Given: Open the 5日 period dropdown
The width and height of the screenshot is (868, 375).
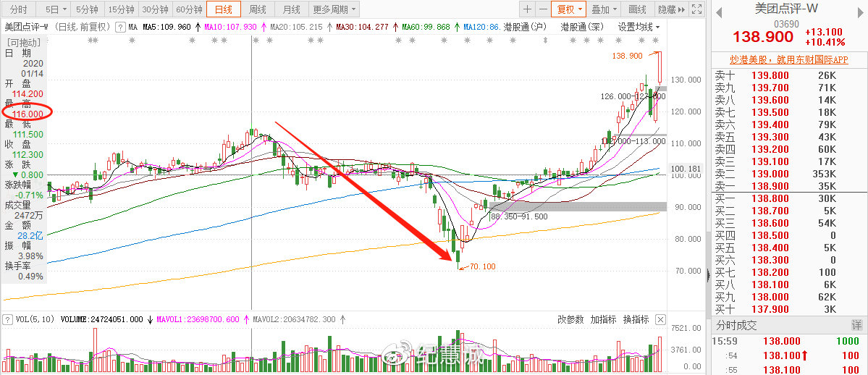Looking at the screenshot, I should tap(55, 9).
